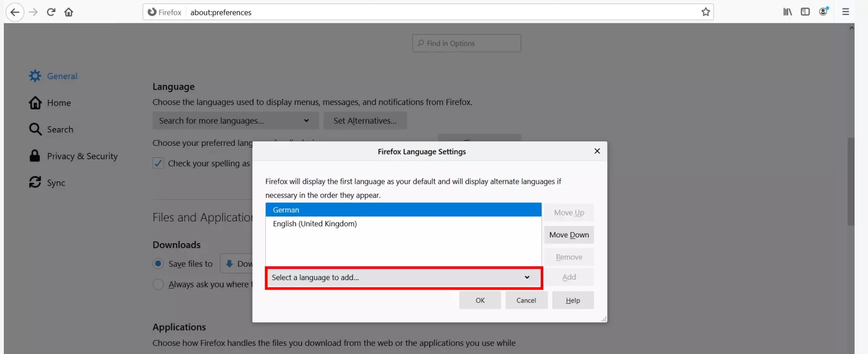Click the Find in Options search field

tap(467, 43)
